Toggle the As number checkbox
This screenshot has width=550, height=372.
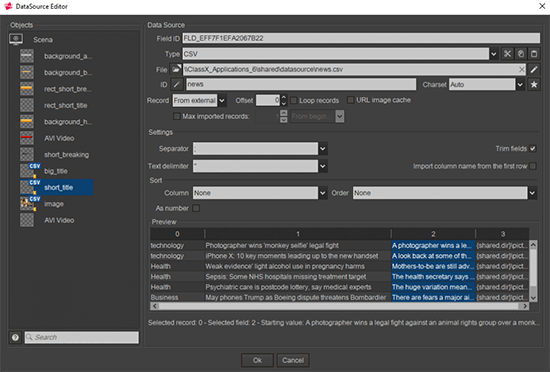196,208
